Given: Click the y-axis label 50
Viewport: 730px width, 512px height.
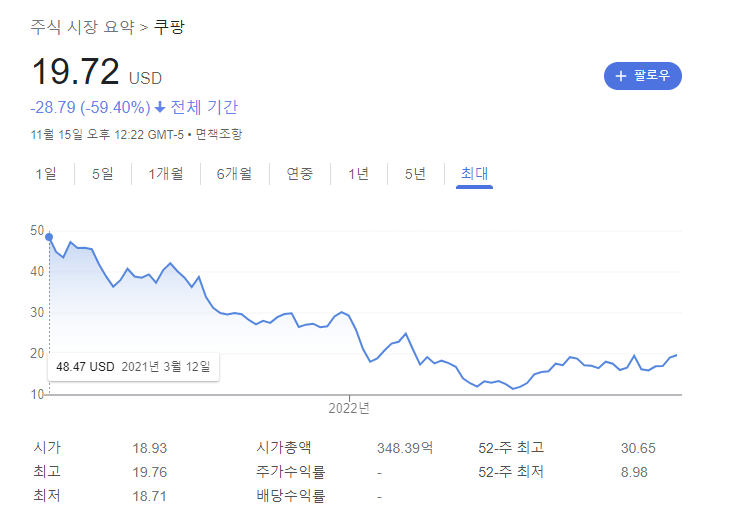Looking at the screenshot, I should 37,230.
